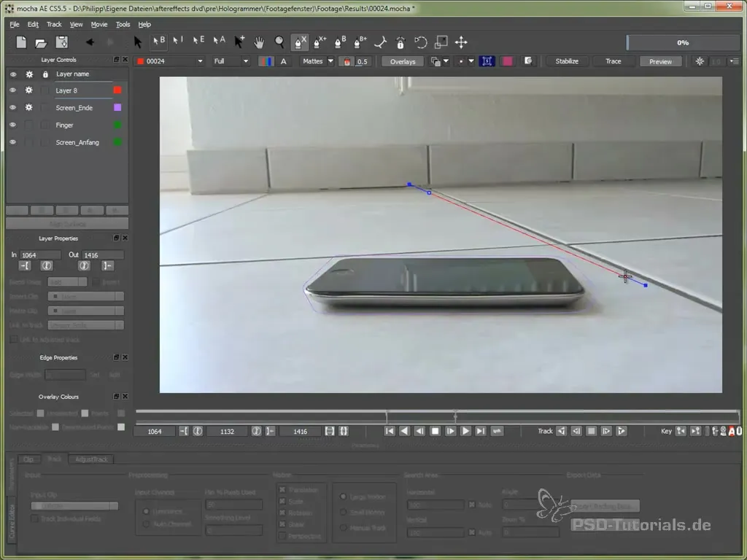The width and height of the screenshot is (747, 560).
Task: Save the project with the disk icon
Action: click(x=62, y=42)
